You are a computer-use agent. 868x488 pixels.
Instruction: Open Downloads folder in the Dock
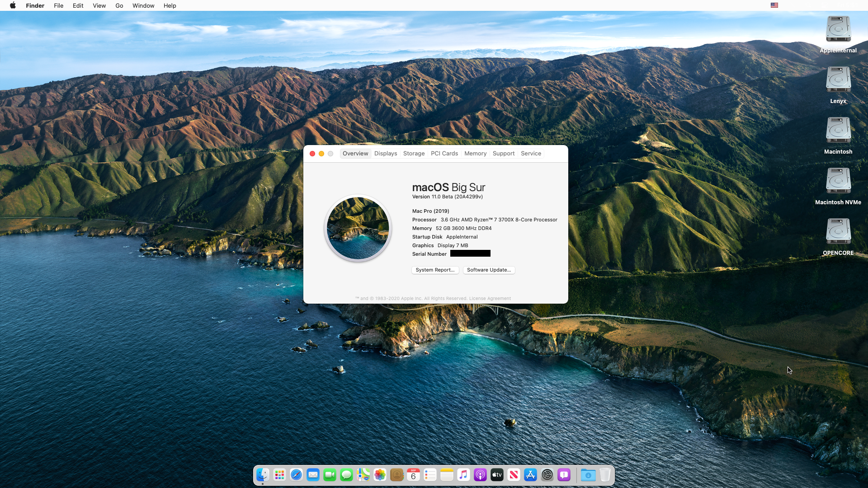click(x=588, y=475)
